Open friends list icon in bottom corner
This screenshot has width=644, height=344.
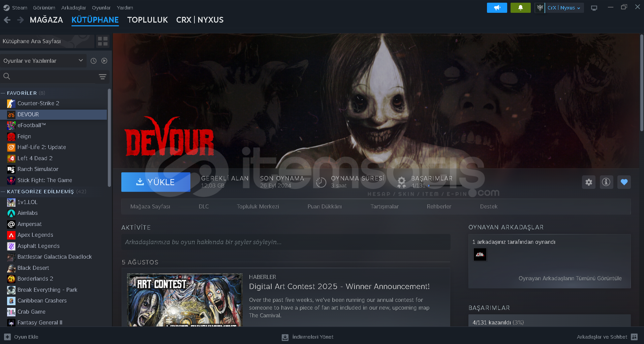point(634,337)
